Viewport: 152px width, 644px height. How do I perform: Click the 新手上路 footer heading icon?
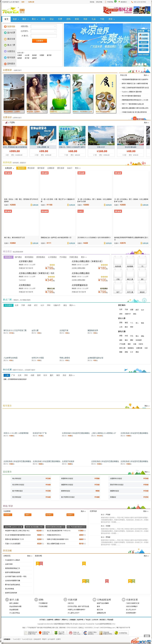(x=7, y=600)
